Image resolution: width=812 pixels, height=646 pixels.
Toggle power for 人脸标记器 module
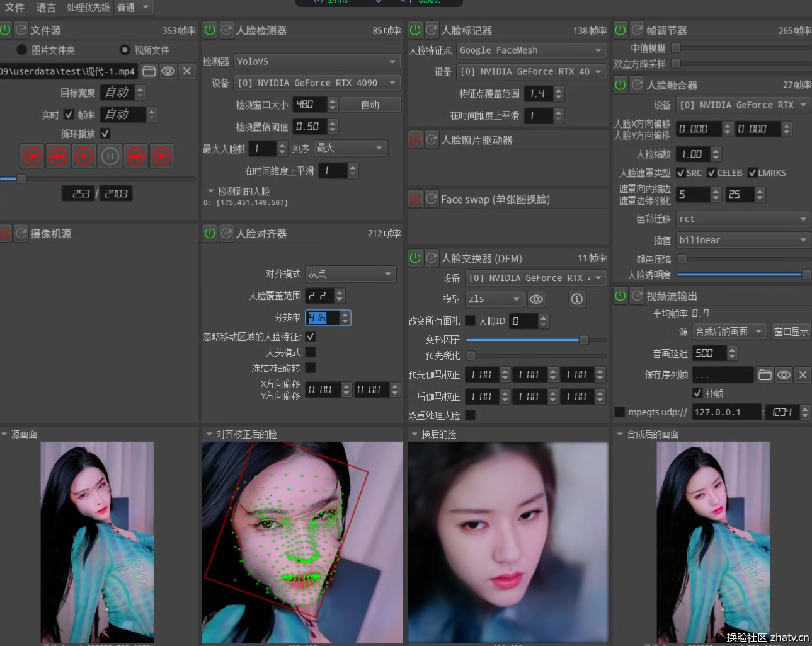coord(415,30)
